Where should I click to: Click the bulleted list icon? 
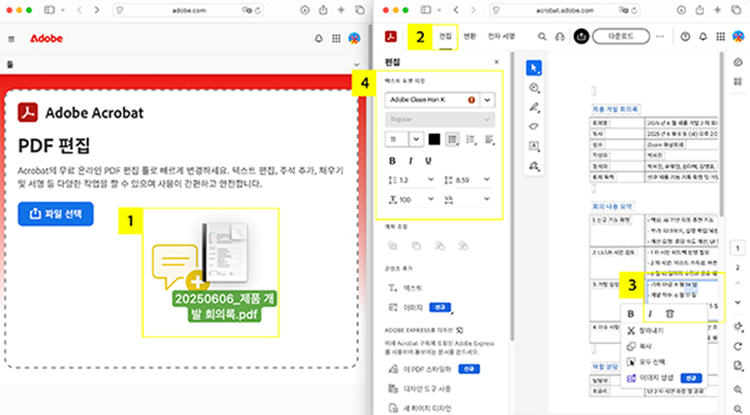click(x=452, y=139)
